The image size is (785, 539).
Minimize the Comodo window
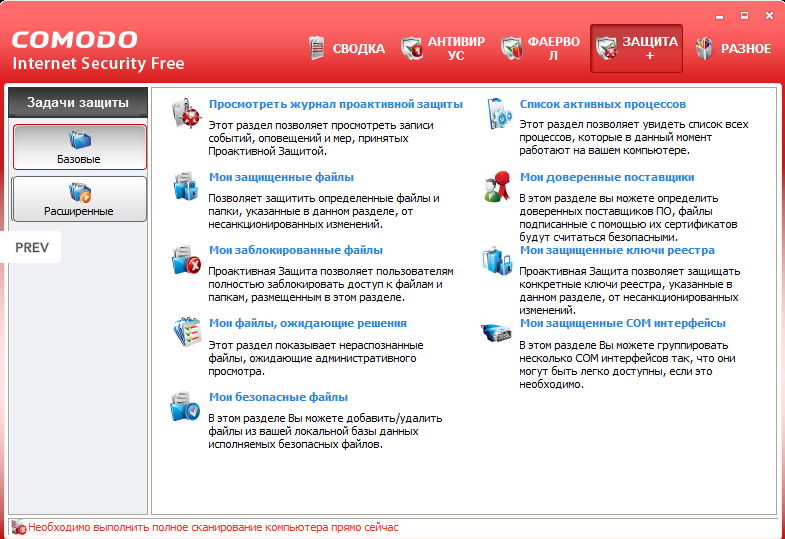[720, 17]
